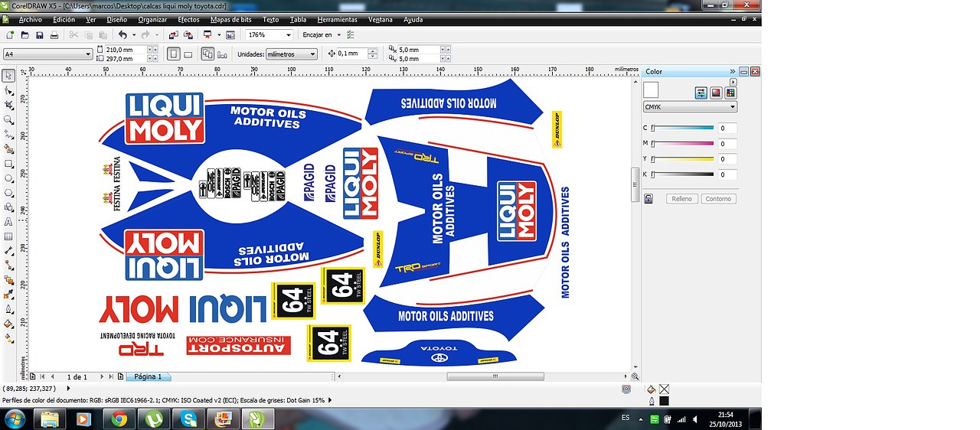Image resolution: width=980 pixels, height=430 pixels.
Task: Open the Mapas de bits menu
Action: 231,19
